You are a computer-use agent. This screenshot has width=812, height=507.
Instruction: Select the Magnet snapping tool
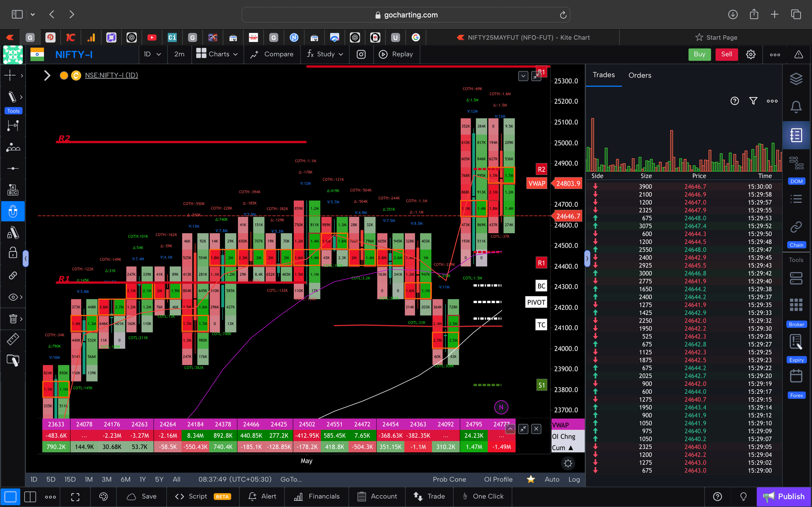(13, 211)
